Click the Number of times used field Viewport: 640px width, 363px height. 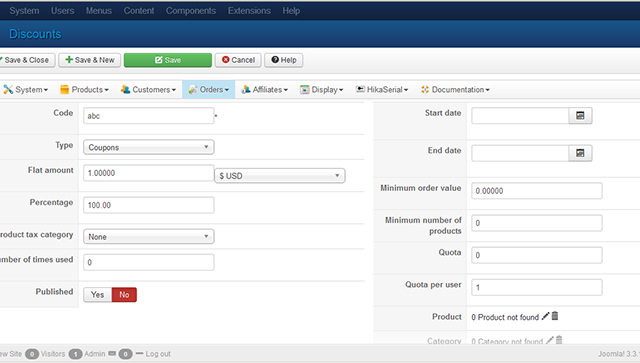149,262
